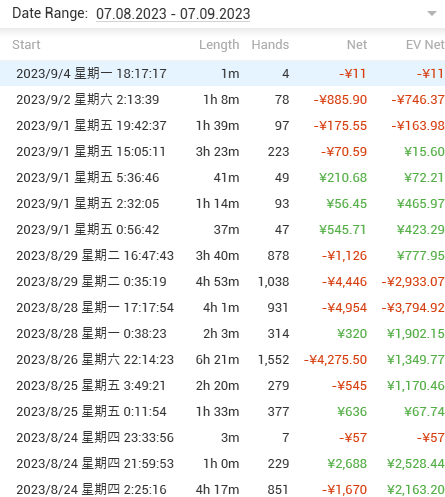Click the date range 07.08.2023 - 07.09.2023 field

pyautogui.click(x=173, y=14)
